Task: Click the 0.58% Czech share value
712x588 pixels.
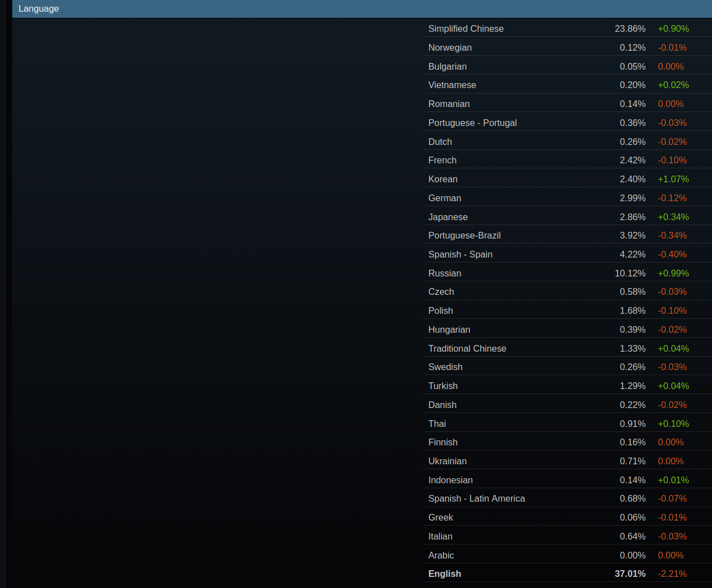Action: [633, 291]
